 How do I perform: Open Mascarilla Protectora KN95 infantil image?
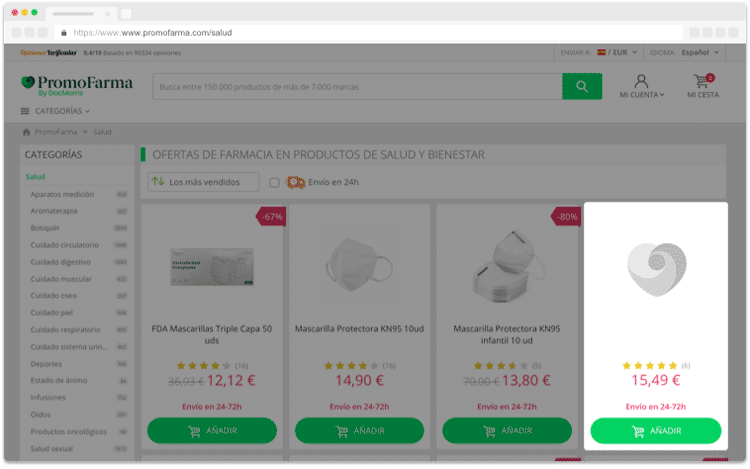point(507,264)
